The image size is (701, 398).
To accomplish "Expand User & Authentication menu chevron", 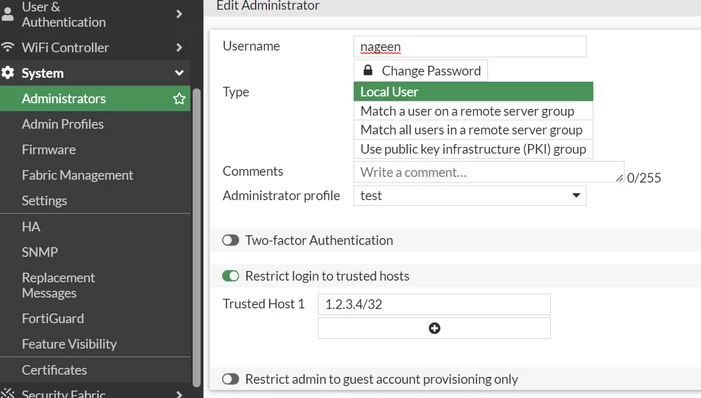I will click(179, 14).
